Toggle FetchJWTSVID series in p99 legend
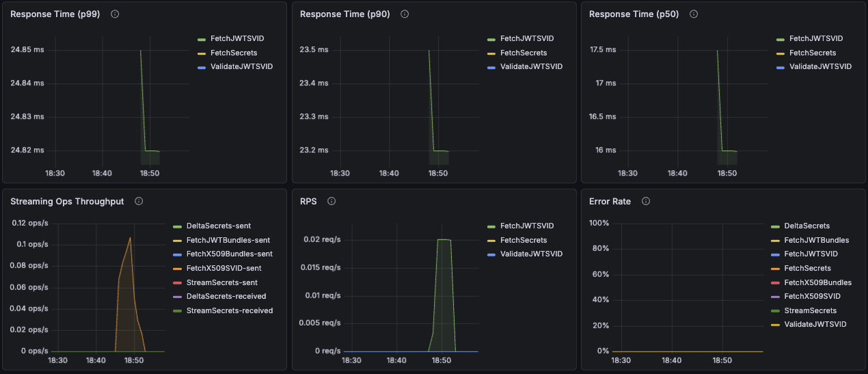 click(x=236, y=38)
